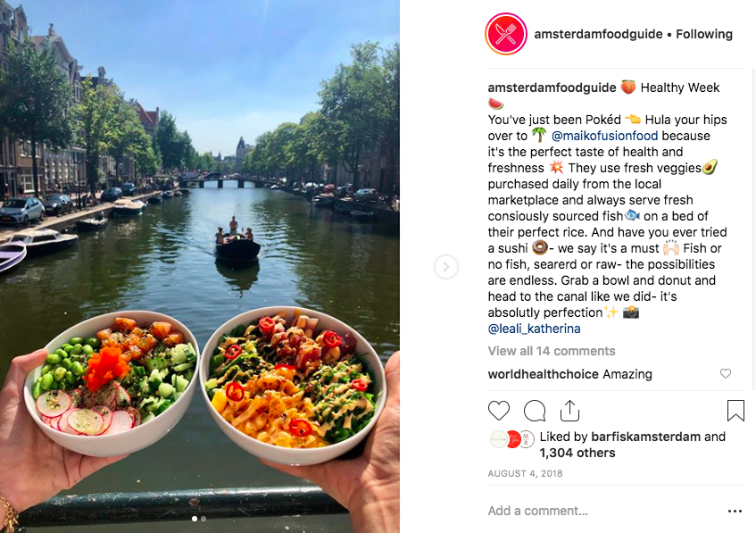Open the August 4, 2018 timestamp
This screenshot has height=533, width=756.
525,474
